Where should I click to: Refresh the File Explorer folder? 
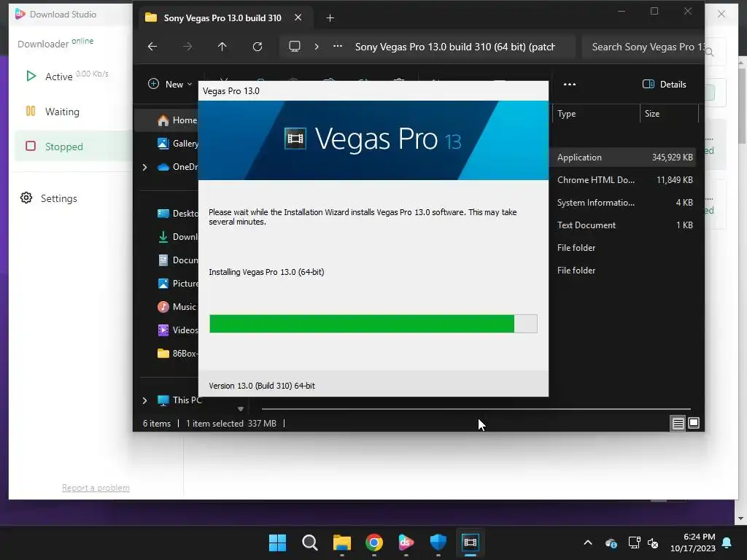click(258, 46)
